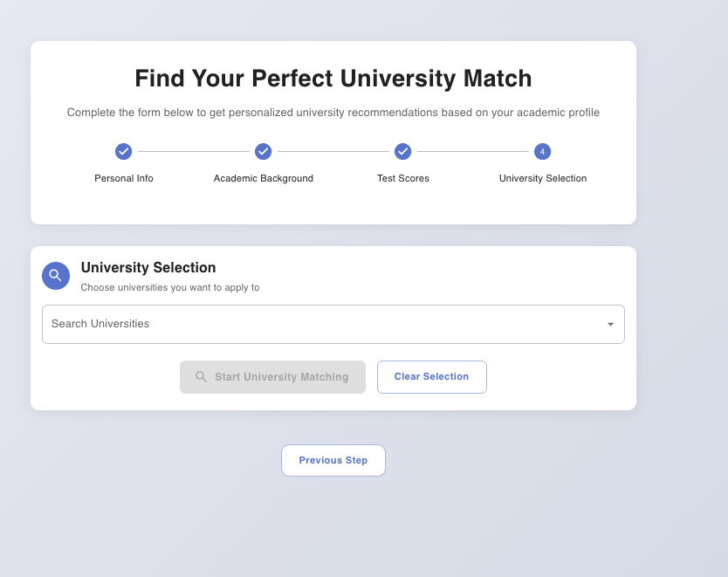Click the "Choose universities you want to apply to" text

[170, 287]
